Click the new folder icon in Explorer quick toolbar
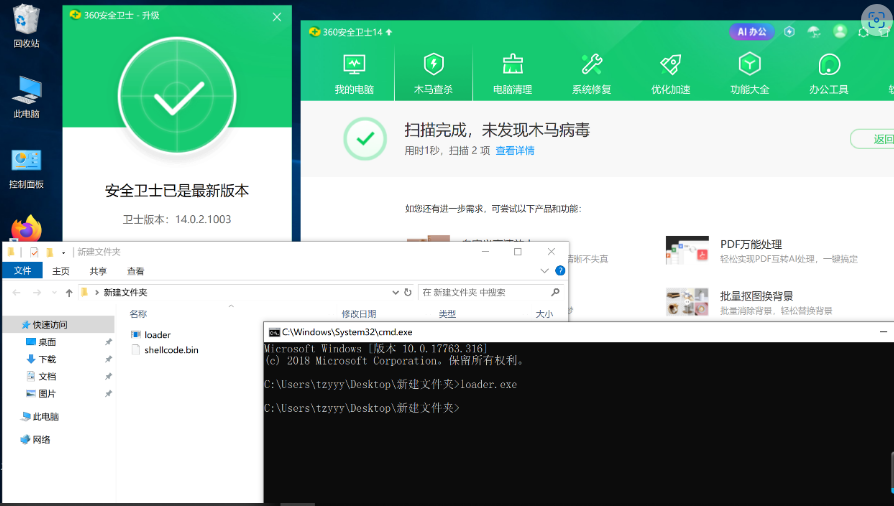 click(50, 252)
